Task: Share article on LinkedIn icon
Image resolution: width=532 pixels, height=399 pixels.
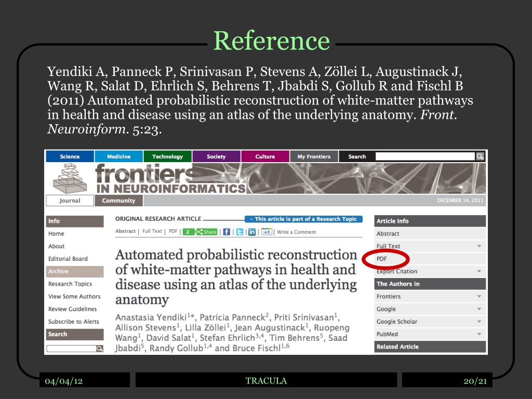Action: (x=252, y=232)
